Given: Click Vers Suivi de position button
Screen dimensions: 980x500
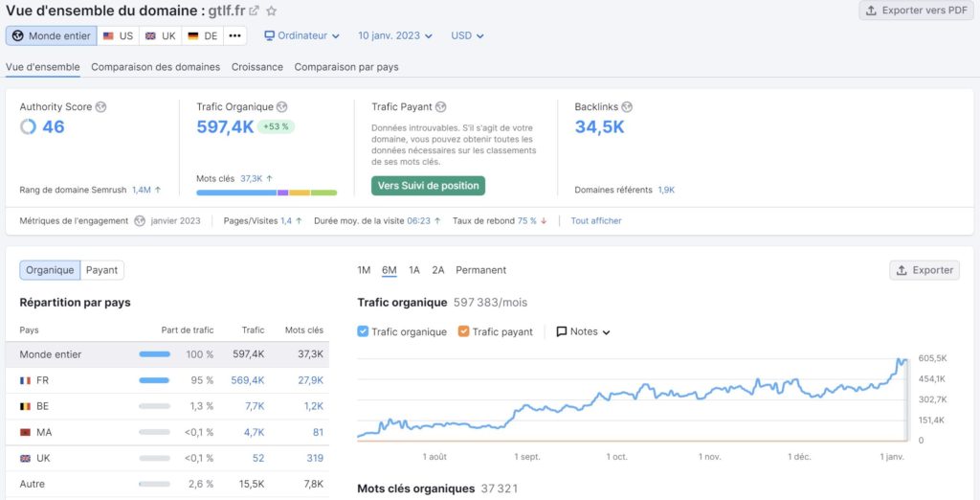Looking at the screenshot, I should point(428,186).
